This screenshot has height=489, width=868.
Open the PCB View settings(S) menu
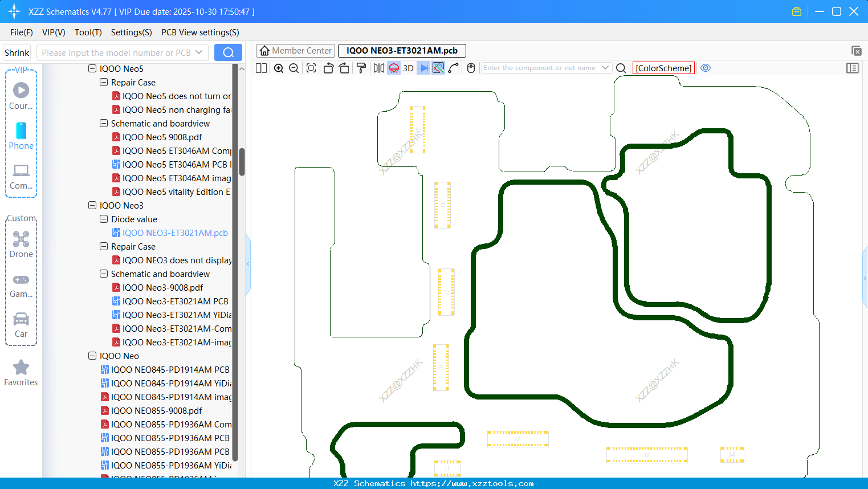pyautogui.click(x=200, y=32)
